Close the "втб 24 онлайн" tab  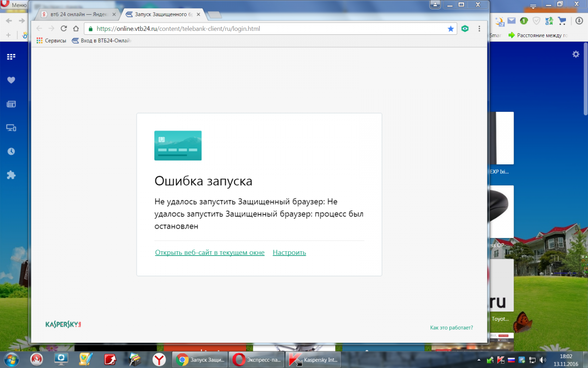coord(114,15)
